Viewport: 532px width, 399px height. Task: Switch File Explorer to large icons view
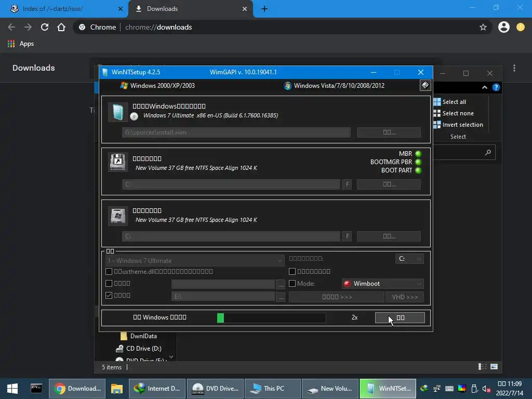(x=495, y=366)
